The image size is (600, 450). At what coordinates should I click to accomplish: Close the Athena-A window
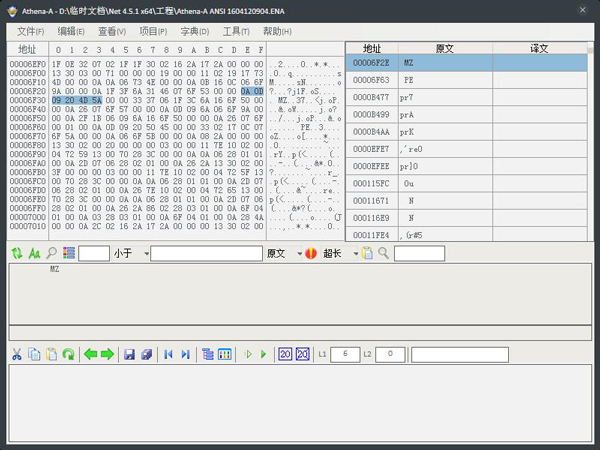click(x=582, y=10)
